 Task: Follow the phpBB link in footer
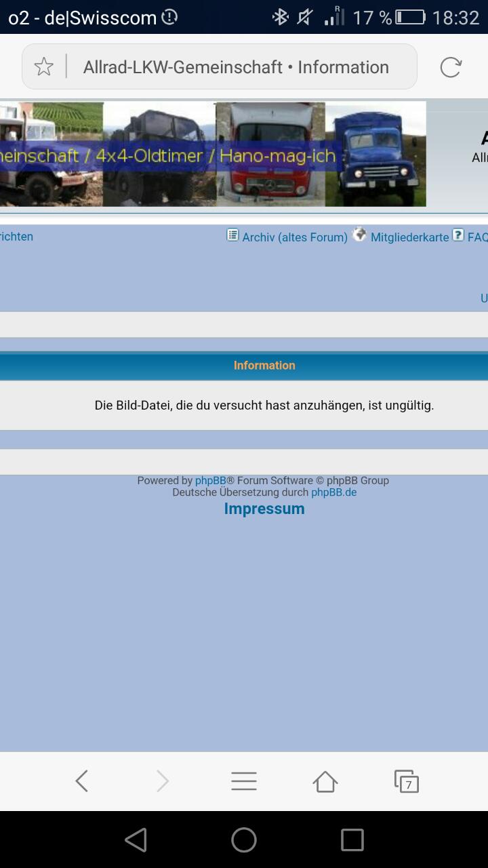coord(210,481)
